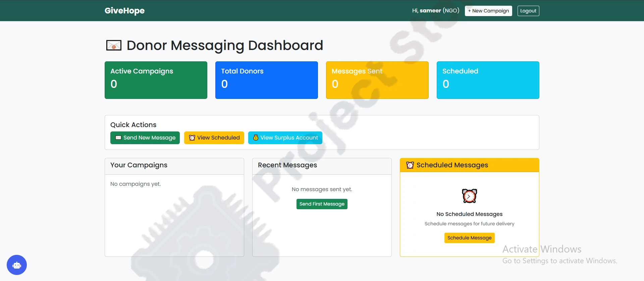Screen dimensions: 644x281
Task: Click the envelope icon beside the dashboard title
Action: click(114, 45)
